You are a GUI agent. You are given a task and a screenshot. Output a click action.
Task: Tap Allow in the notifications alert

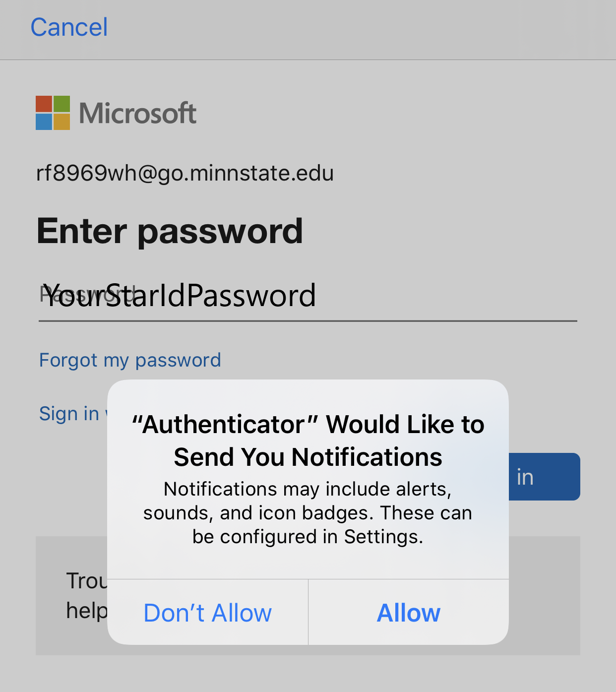click(408, 613)
